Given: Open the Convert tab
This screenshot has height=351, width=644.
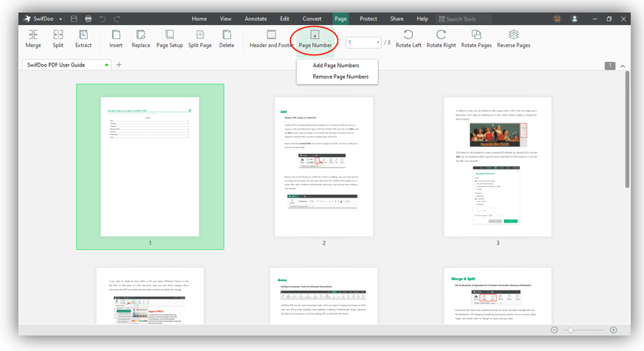Looking at the screenshot, I should click(x=312, y=19).
